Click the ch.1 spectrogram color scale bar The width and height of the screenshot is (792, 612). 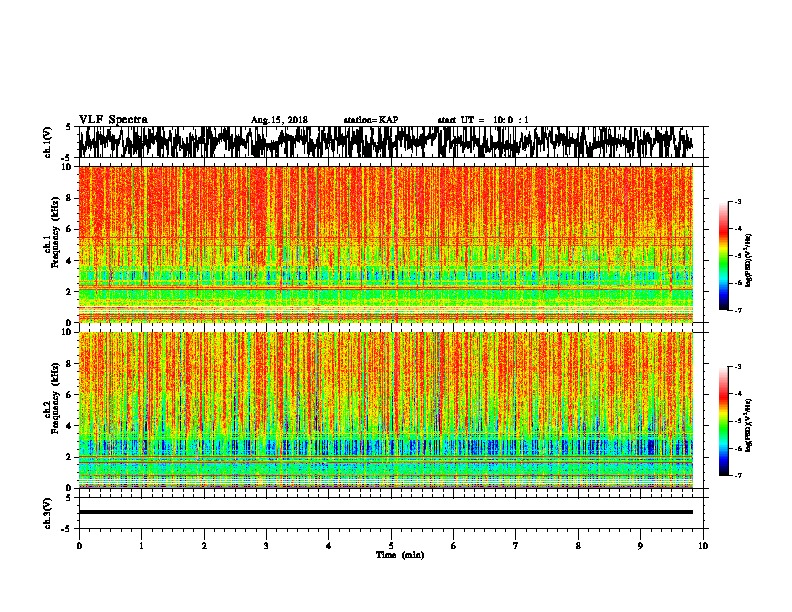pyautogui.click(x=724, y=256)
